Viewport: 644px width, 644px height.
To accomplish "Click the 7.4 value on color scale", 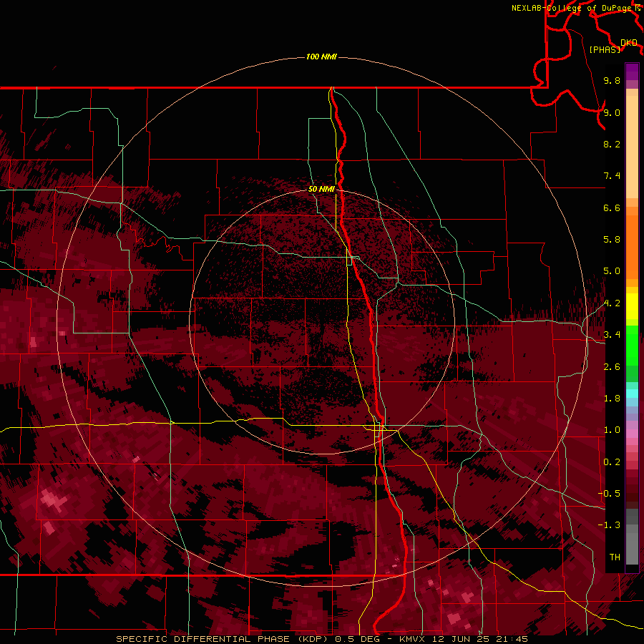I will pyautogui.click(x=612, y=176).
